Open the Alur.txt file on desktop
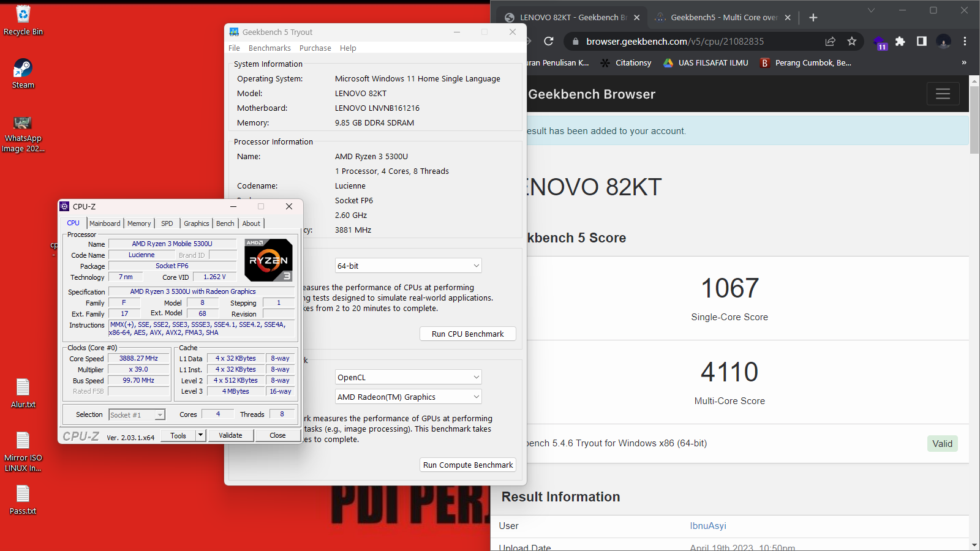 pos(23,393)
